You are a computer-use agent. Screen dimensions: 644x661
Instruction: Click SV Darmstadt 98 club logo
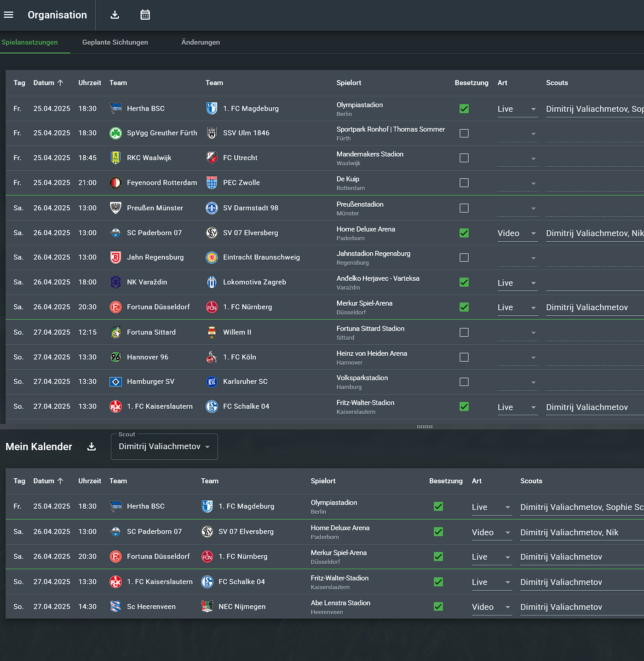[212, 208]
